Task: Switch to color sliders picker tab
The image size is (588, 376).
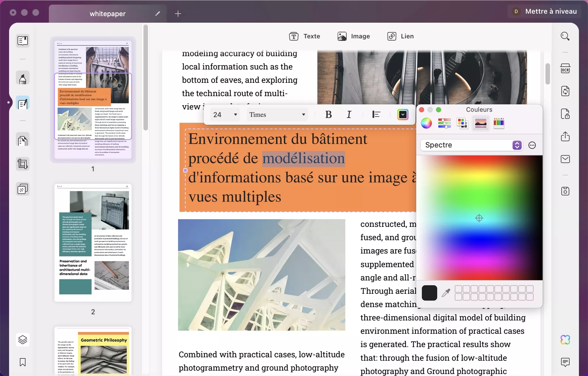Action: 444,123
